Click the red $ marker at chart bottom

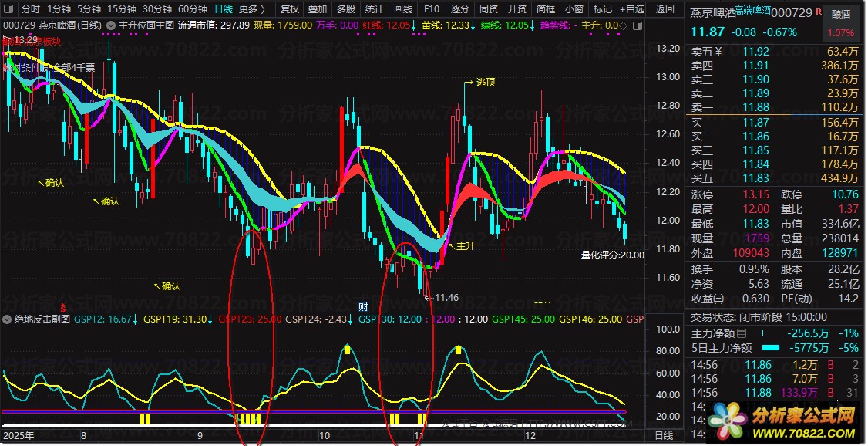point(63,306)
